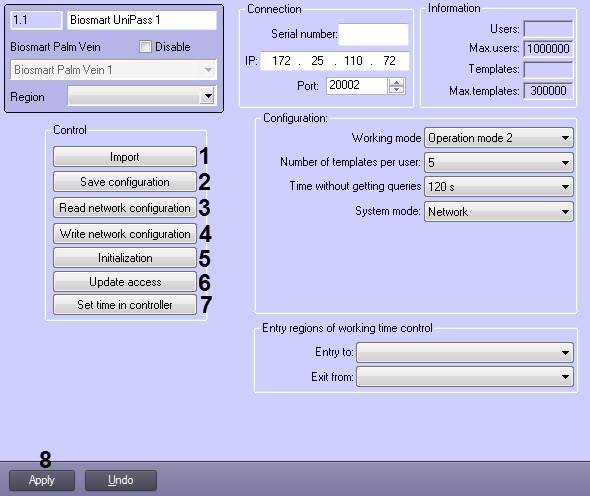Click the Biosmart UniPass 1 name field

[x=142, y=20]
